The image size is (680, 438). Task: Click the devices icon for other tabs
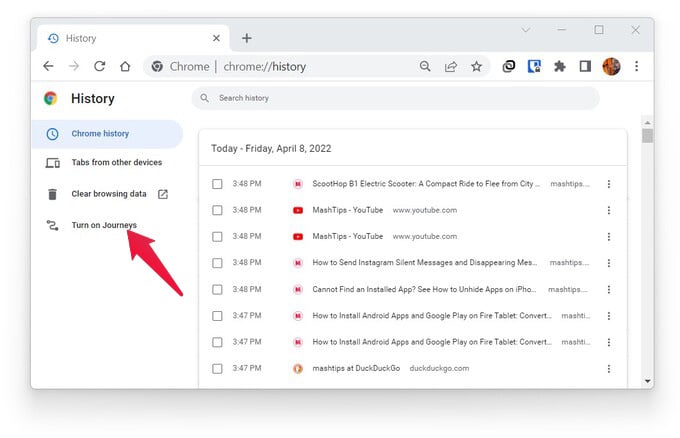tap(53, 163)
